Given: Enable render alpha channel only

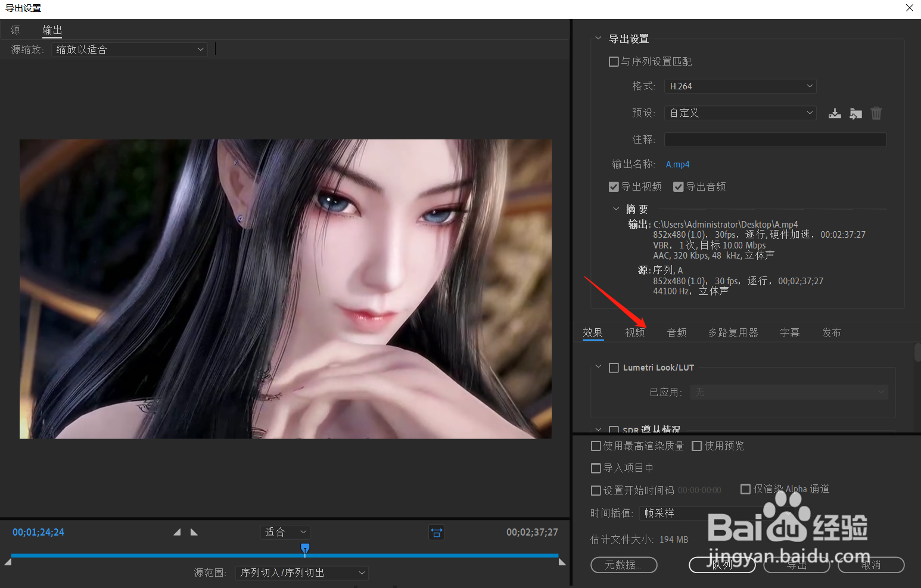Looking at the screenshot, I should (745, 489).
